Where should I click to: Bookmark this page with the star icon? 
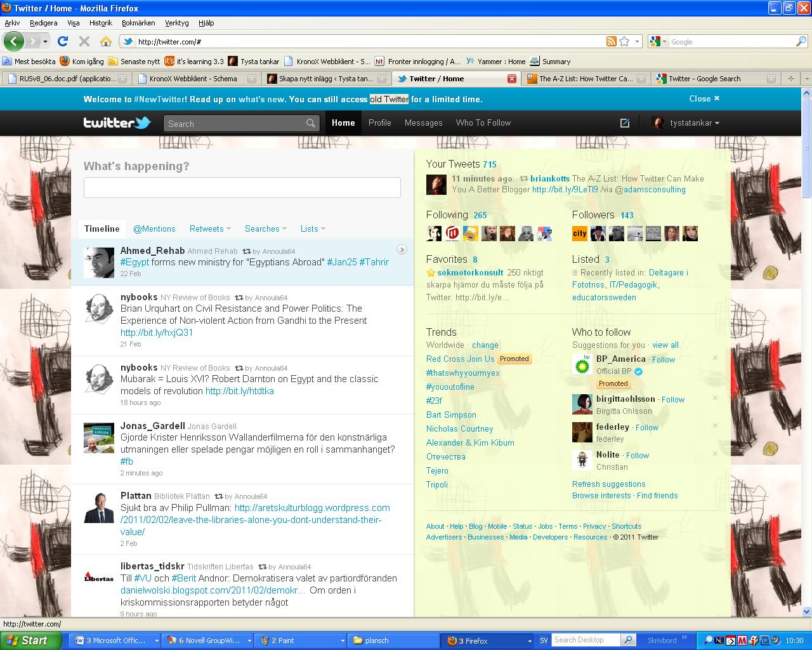(x=625, y=41)
